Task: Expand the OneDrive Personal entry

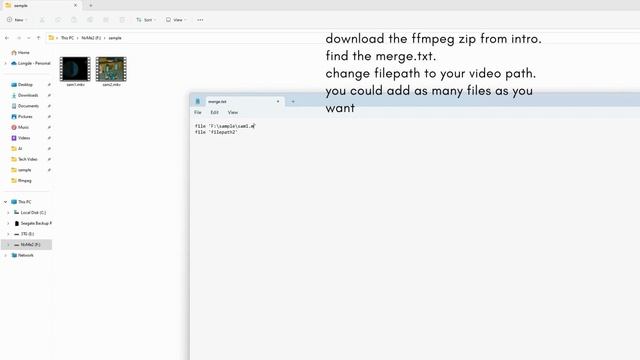Action: pos(5,63)
